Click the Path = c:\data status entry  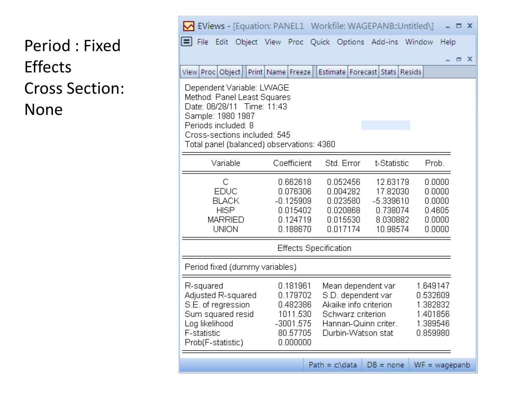(332, 365)
